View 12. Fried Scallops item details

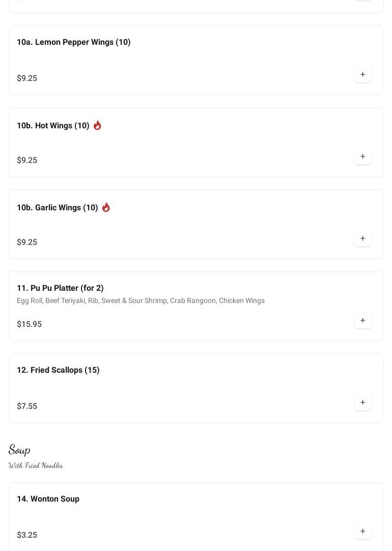58,370
